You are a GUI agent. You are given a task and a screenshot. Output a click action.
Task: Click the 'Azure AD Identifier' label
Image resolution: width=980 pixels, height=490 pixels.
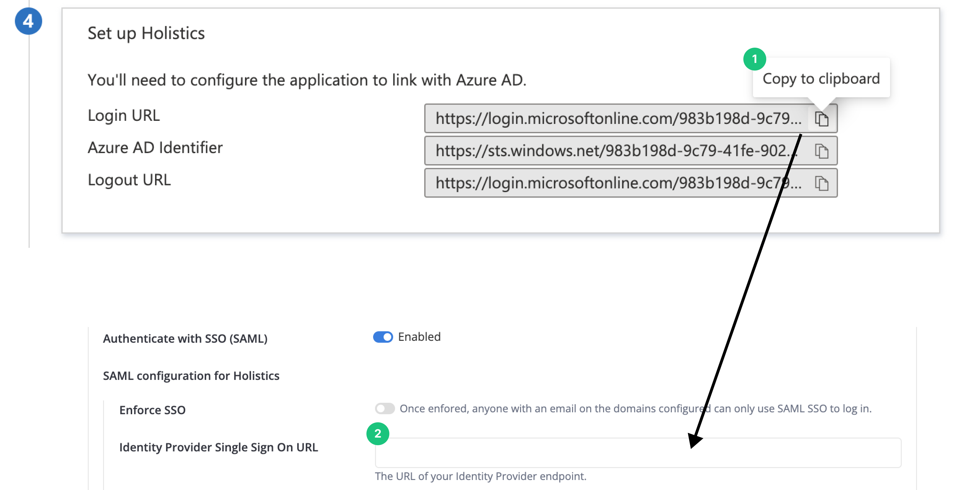[155, 148]
